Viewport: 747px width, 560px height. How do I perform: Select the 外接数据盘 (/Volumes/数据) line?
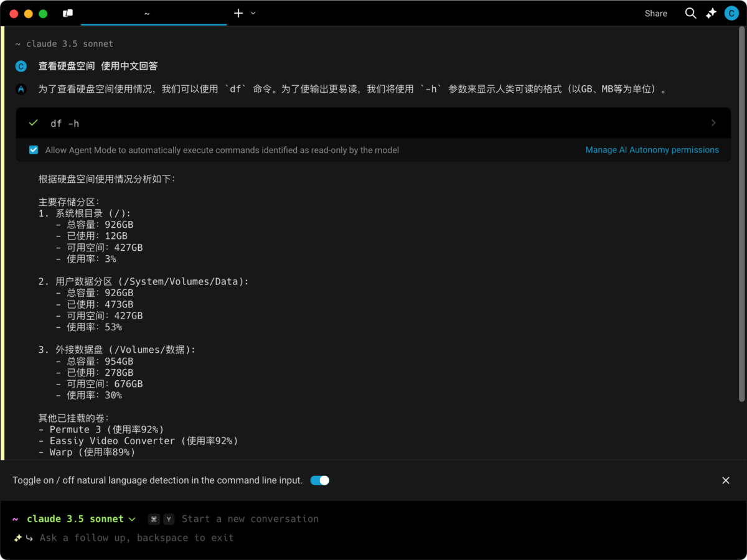pyautogui.click(x=117, y=350)
